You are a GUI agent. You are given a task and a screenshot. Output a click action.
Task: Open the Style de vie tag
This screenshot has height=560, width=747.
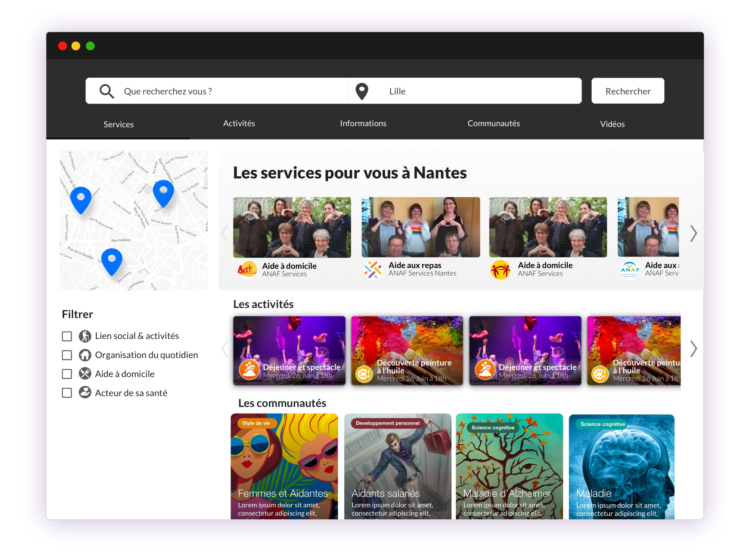point(256,423)
